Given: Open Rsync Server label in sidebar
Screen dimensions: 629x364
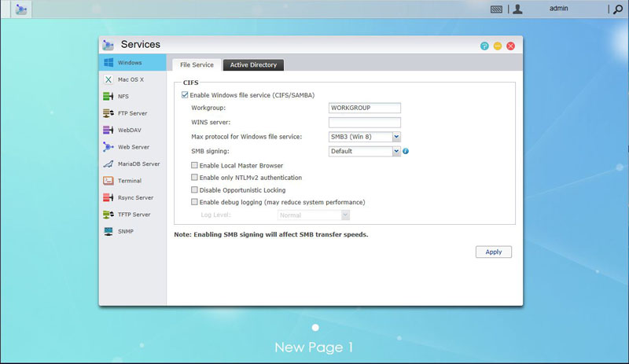Looking at the screenshot, I should (135, 197).
